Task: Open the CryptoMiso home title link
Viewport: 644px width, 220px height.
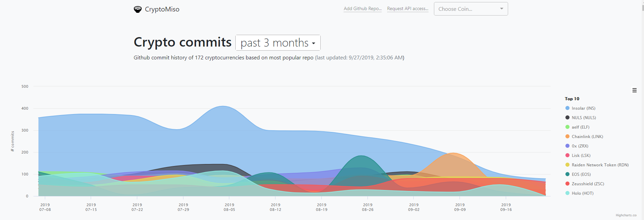Action: [162, 9]
